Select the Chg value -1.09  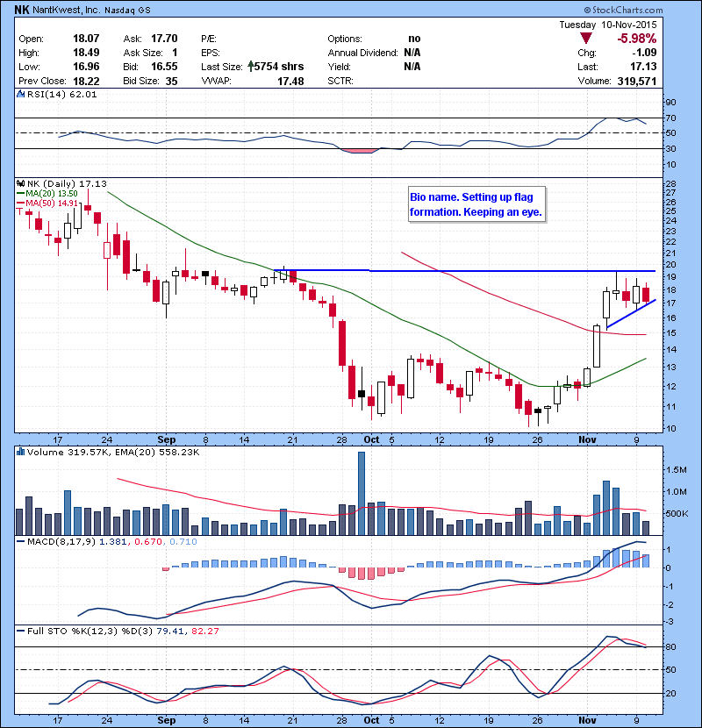click(x=644, y=53)
